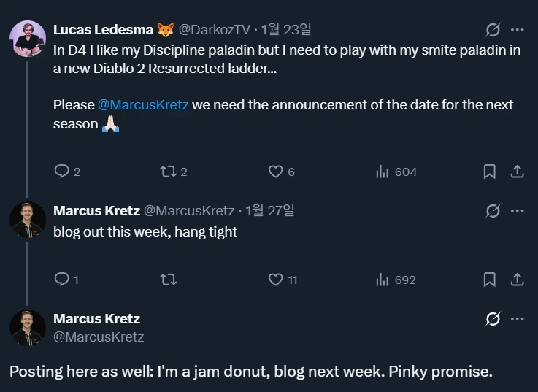
Task: Open @DarkozTV profile handle
Action: tap(214, 30)
